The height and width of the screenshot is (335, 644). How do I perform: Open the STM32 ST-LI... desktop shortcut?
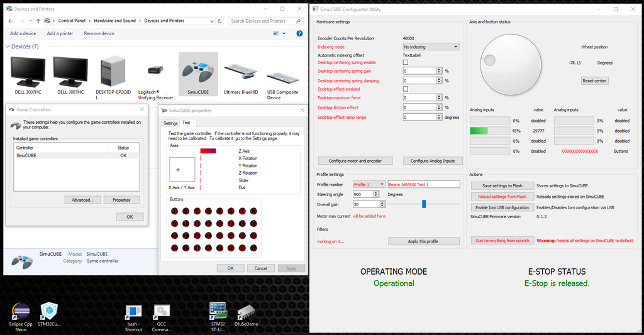pos(218,317)
